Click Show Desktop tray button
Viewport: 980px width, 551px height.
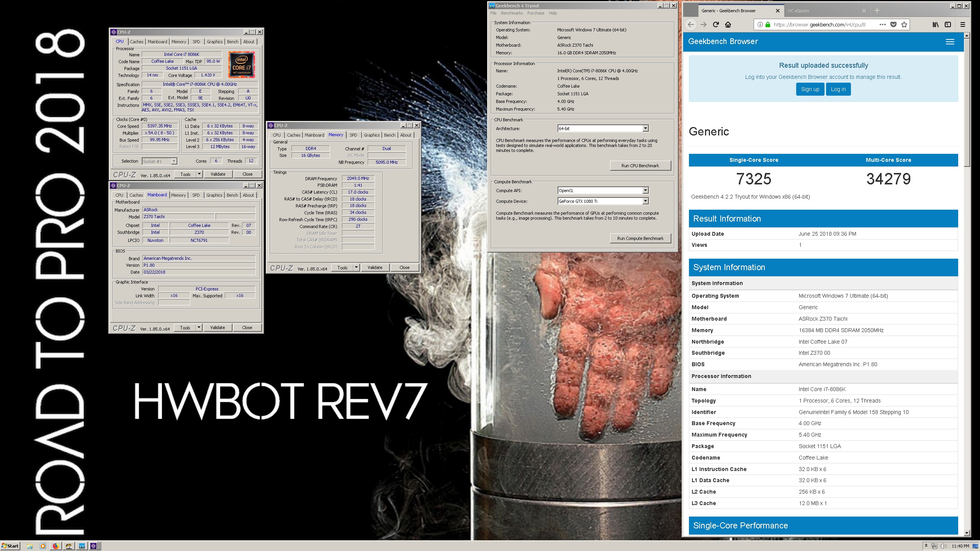tap(975, 546)
